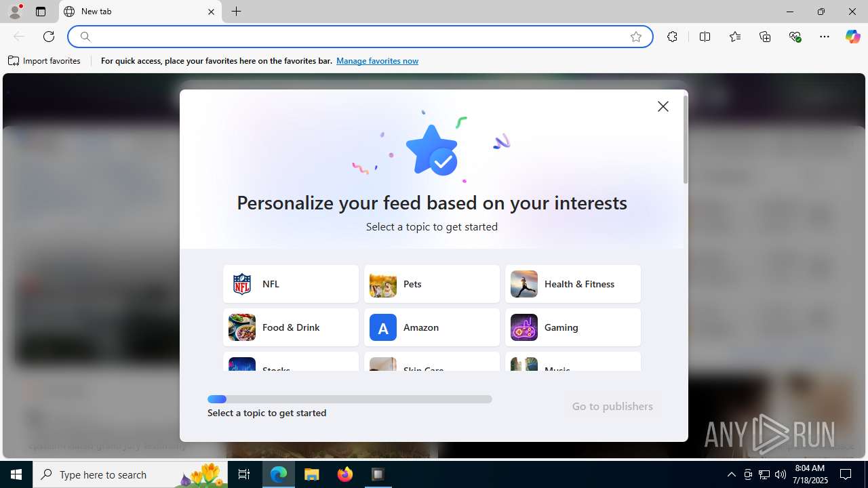
Task: Open the Copilot sidebar icon
Action: [852, 37]
